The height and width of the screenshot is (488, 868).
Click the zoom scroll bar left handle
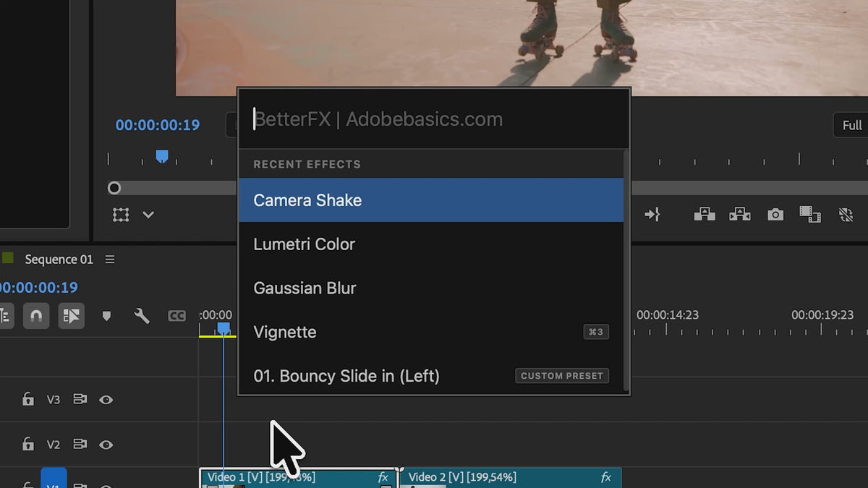(114, 188)
